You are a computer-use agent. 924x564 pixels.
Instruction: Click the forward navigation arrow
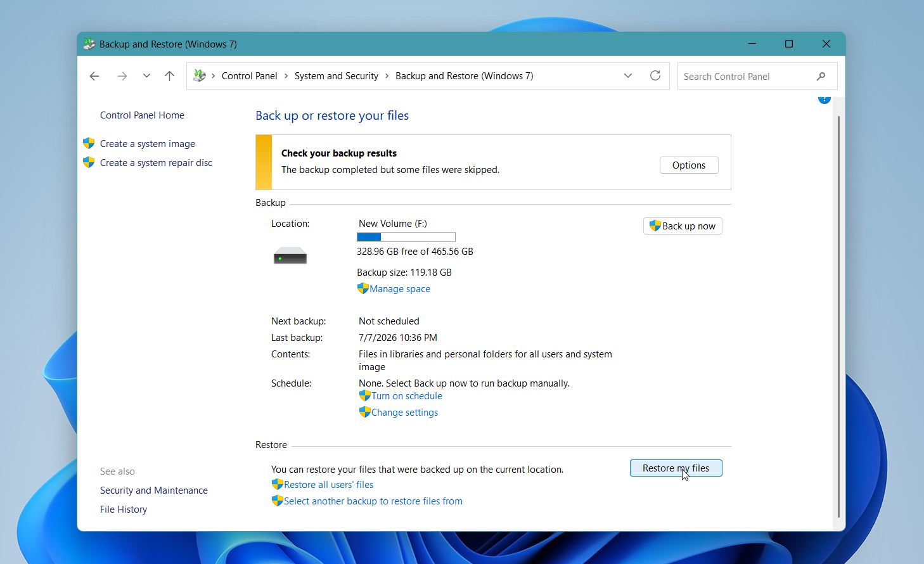(122, 76)
